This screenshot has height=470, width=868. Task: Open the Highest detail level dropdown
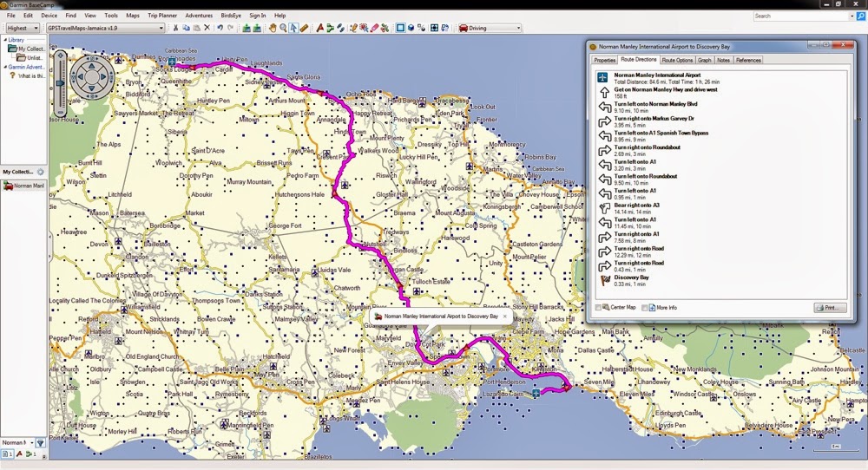pos(23,28)
